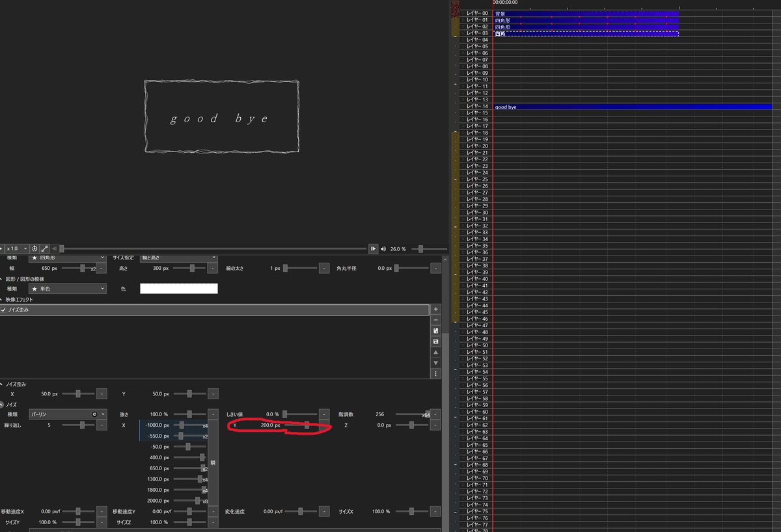Click animation button for ノイズ歪み X
This screenshot has width=781, height=532.
pos(102,393)
